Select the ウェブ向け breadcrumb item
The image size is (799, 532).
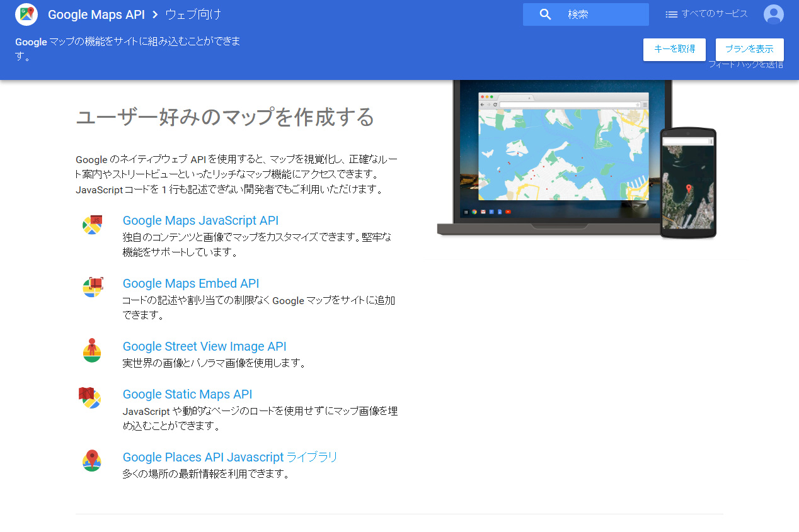[x=193, y=14]
